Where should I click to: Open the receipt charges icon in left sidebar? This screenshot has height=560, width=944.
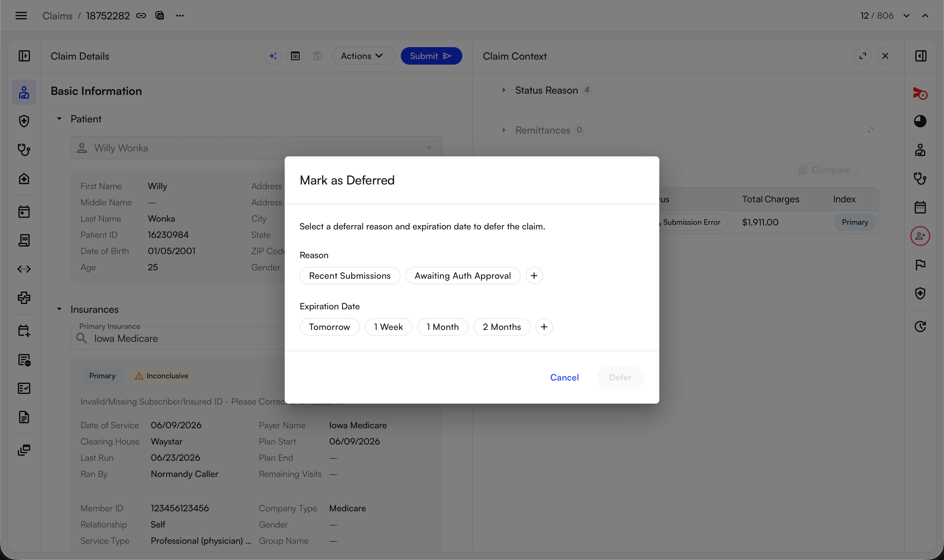(x=24, y=240)
